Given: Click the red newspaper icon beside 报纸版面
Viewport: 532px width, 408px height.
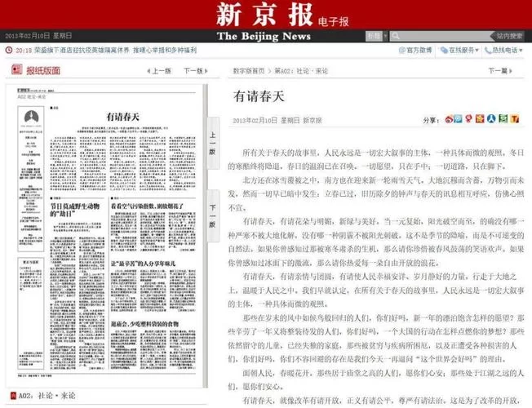Looking at the screenshot, I should (x=16, y=69).
